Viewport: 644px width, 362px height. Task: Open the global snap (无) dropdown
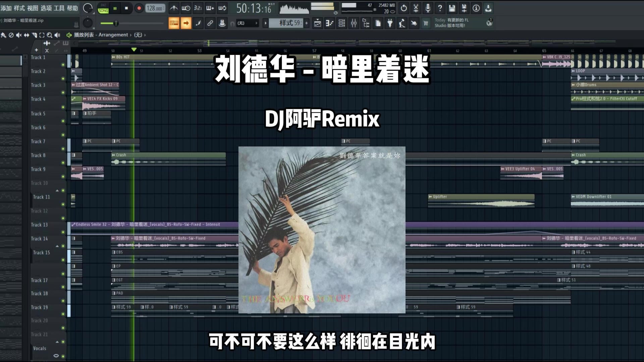pyautogui.click(x=248, y=23)
